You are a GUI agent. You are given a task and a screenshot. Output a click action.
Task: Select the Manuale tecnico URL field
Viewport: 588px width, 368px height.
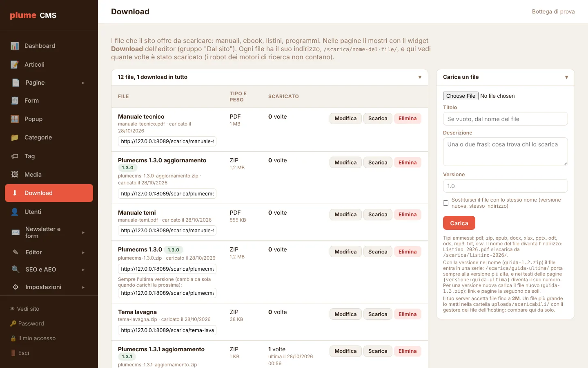[x=167, y=141]
